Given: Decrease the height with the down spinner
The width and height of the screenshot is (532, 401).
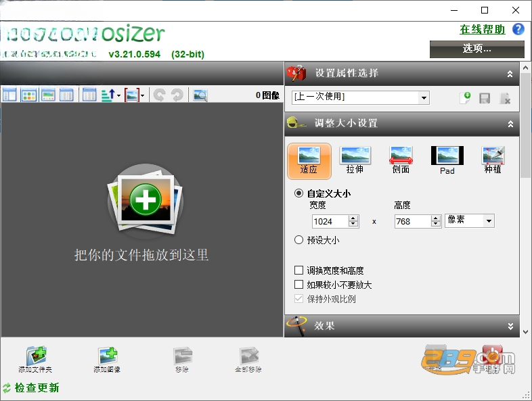Looking at the screenshot, I should tap(436, 225).
